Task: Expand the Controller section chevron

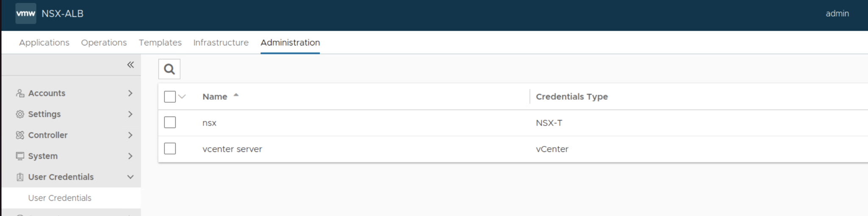Action: [130, 135]
